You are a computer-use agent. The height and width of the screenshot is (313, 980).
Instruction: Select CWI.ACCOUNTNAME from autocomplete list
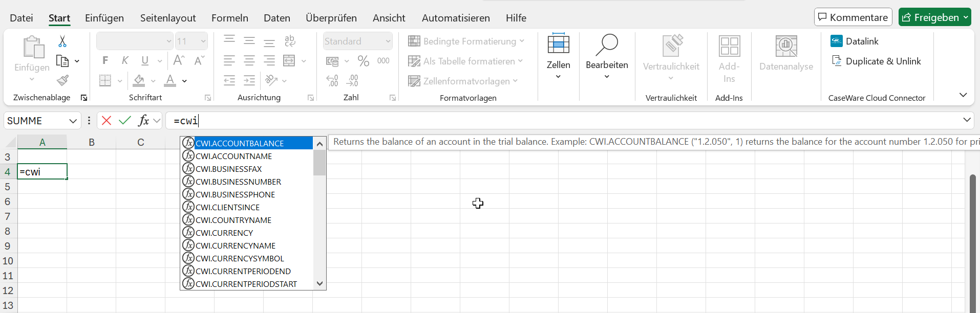point(247,156)
